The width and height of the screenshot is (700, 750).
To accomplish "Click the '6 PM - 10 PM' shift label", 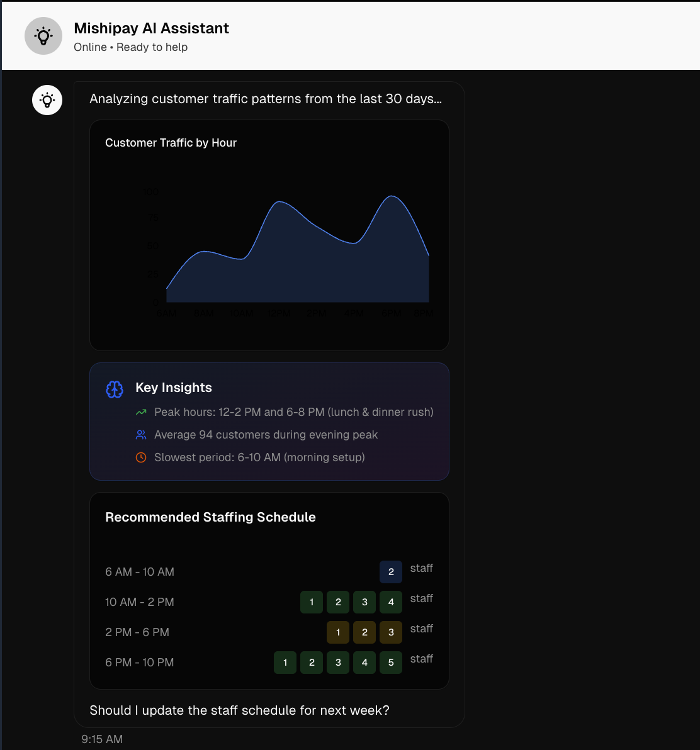I will pos(140,663).
